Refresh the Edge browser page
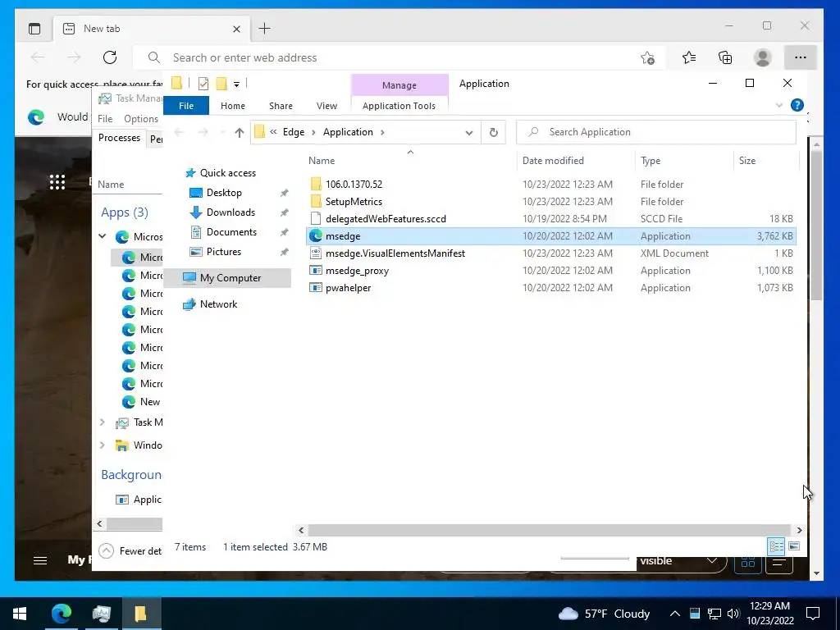The width and height of the screenshot is (840, 630). [110, 57]
